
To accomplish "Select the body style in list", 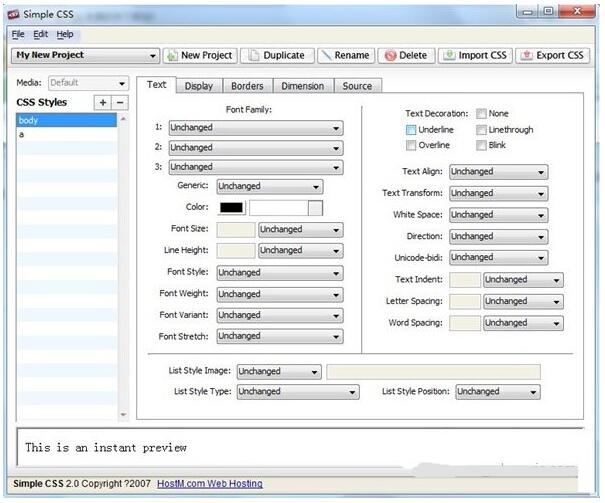I will [x=66, y=120].
